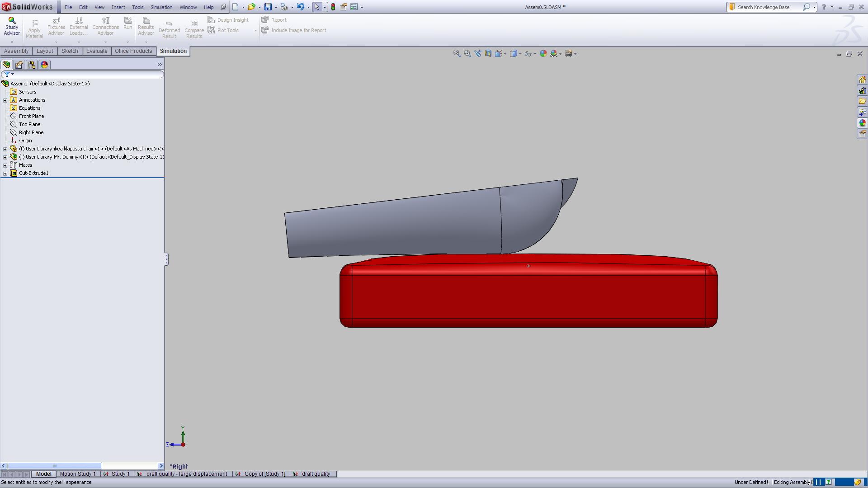Click the Apply Scene icon
Viewport: 868px width, 488px height.
click(554, 53)
